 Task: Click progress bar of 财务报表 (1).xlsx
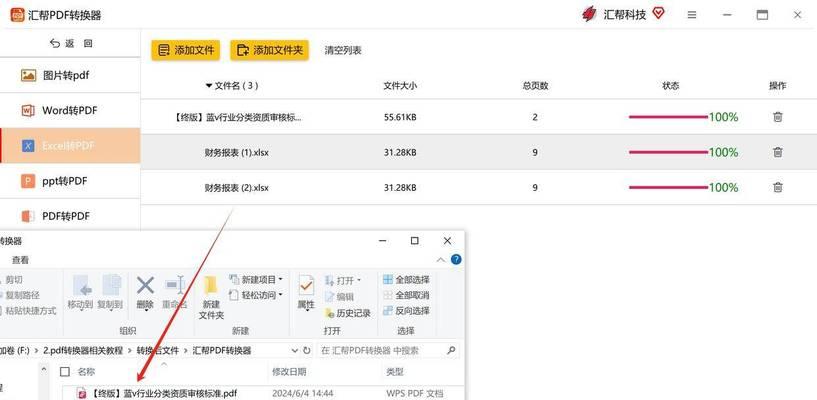(669, 152)
